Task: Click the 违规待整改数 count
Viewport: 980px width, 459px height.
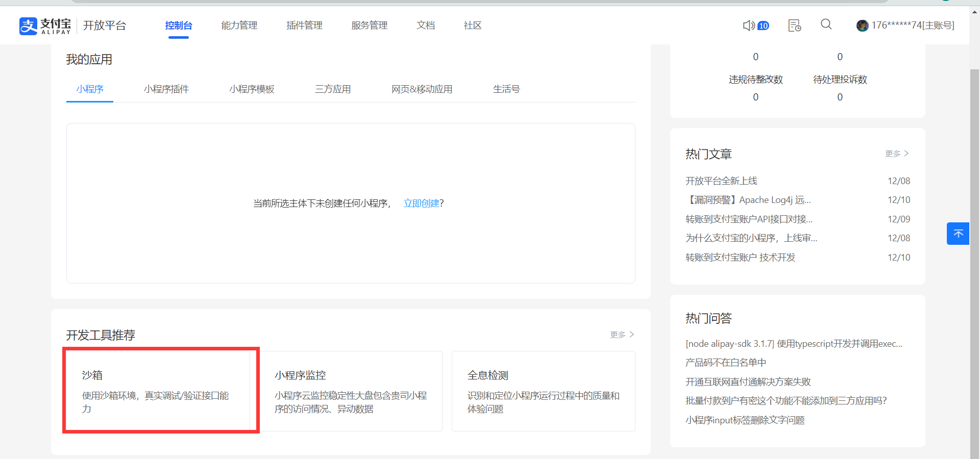Action: pos(755,97)
